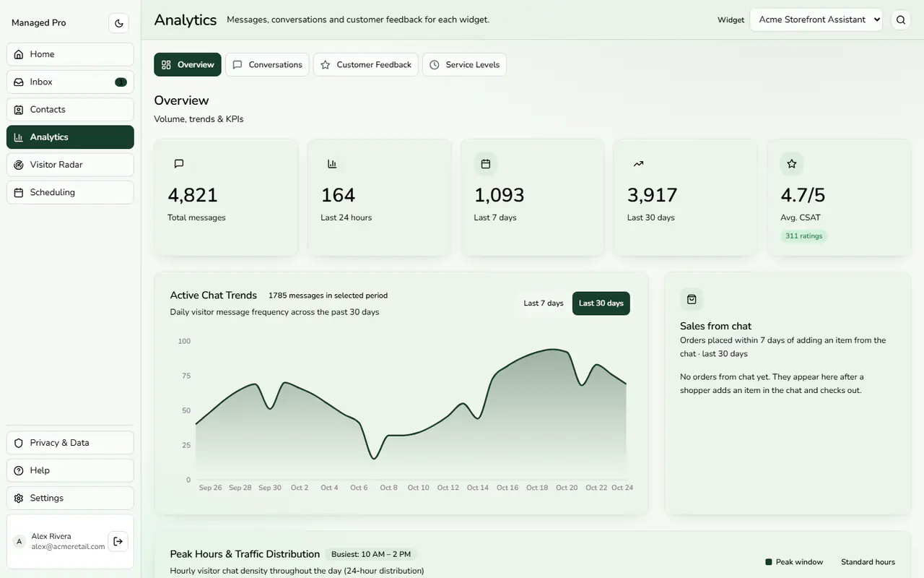Go to Analytics in the sidebar
Screen dimensions: 924x578
click(70, 137)
